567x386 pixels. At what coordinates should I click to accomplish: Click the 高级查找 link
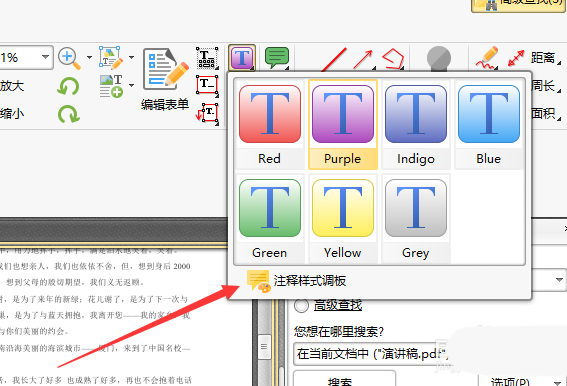[x=338, y=305]
